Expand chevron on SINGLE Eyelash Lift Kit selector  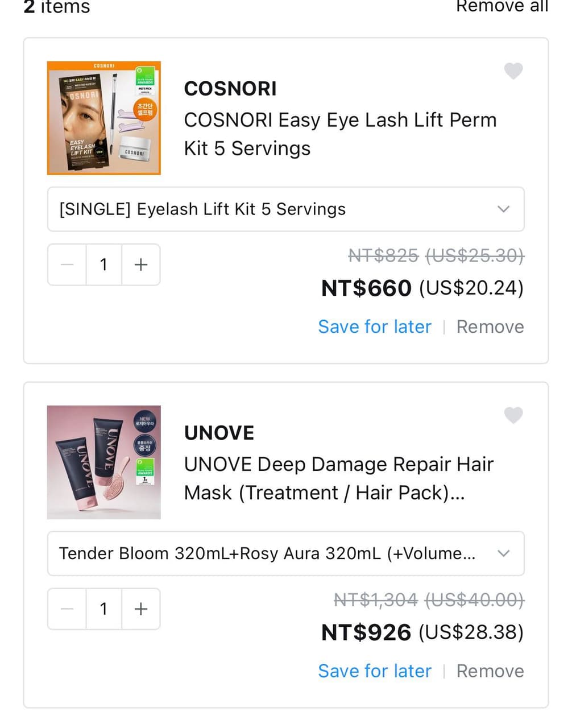pyautogui.click(x=503, y=209)
